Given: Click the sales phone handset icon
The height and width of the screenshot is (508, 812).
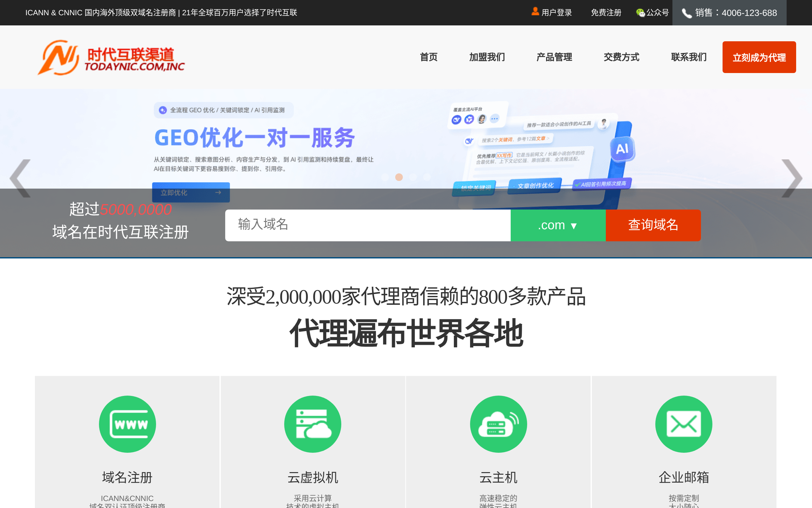Looking at the screenshot, I should coord(686,13).
